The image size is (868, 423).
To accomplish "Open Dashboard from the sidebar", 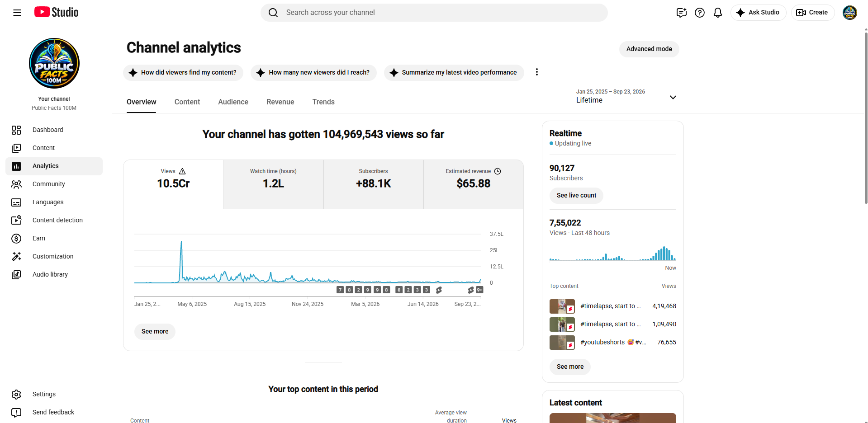I will 54,130.
